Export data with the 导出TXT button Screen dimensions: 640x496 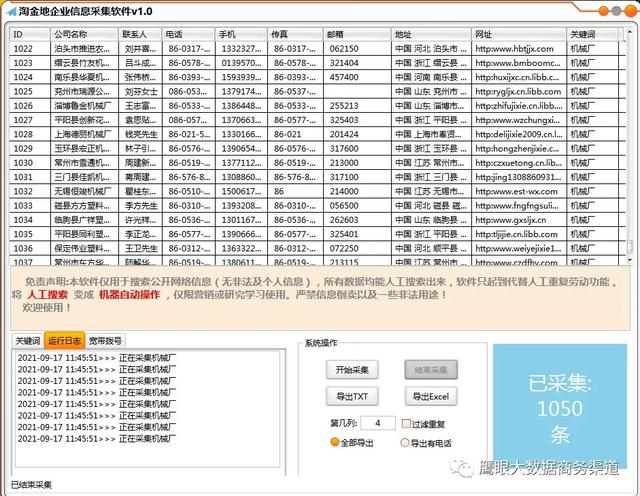pos(353,397)
